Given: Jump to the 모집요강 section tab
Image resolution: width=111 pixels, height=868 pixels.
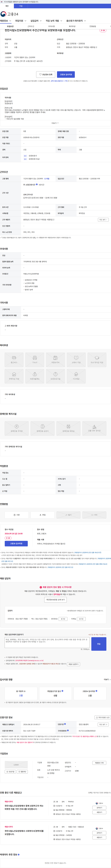Looking at the screenshot, I should coord(10,26).
